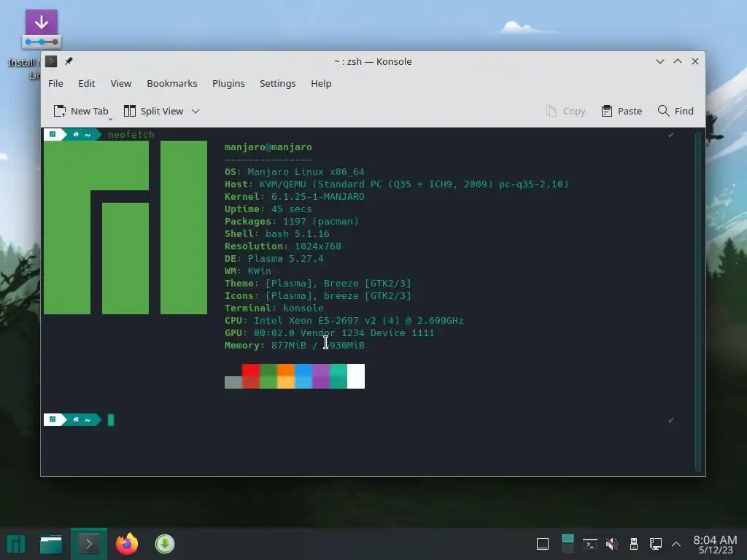The image size is (747, 560).
Task: Open the network connections tray icon
Action: (x=656, y=544)
